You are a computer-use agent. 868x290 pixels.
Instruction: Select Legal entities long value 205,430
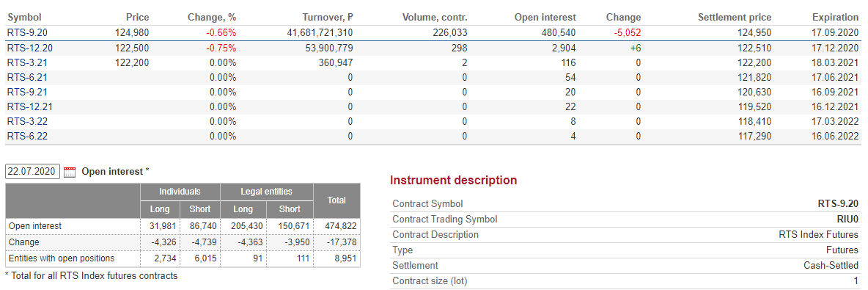[248, 226]
